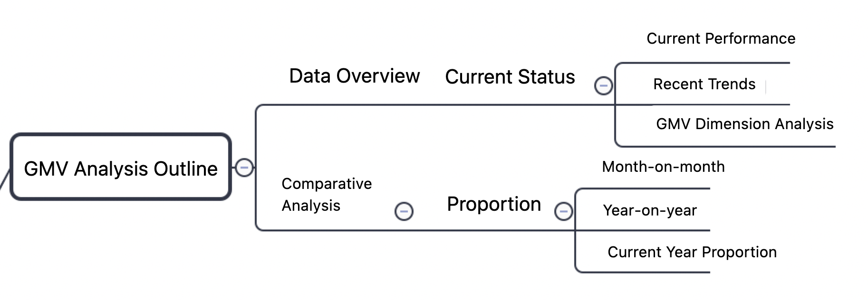The width and height of the screenshot is (868, 300).
Task: Click the connector line left of root node
Action: click(4, 179)
